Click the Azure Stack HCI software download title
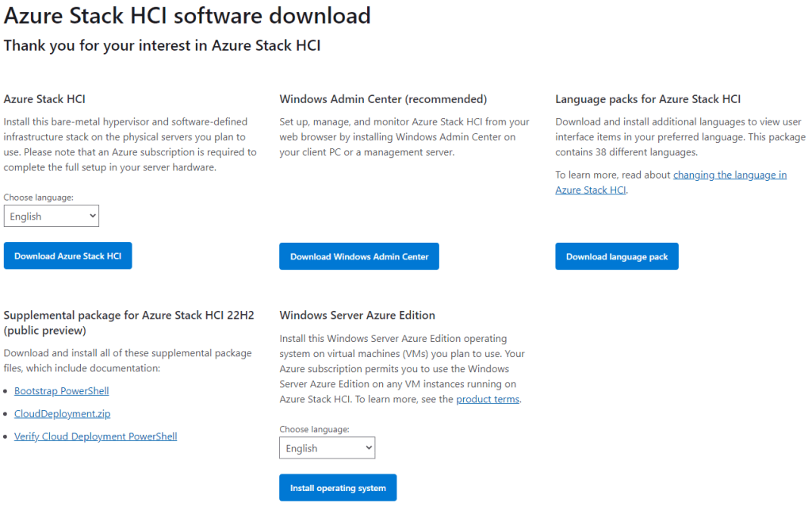This screenshot has width=812, height=522. (188, 15)
